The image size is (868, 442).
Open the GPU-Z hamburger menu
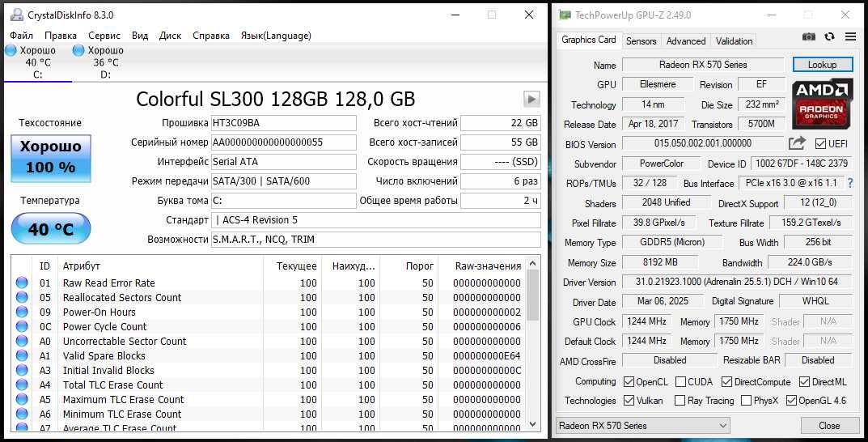coord(850,36)
